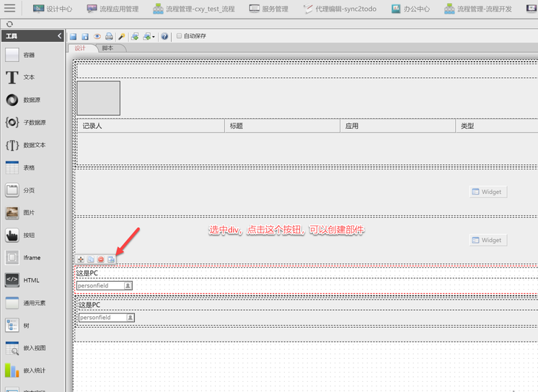Open the dropdown arrow beside the green-arrow icon
Viewport: 538px width, 392px height.
coord(154,37)
